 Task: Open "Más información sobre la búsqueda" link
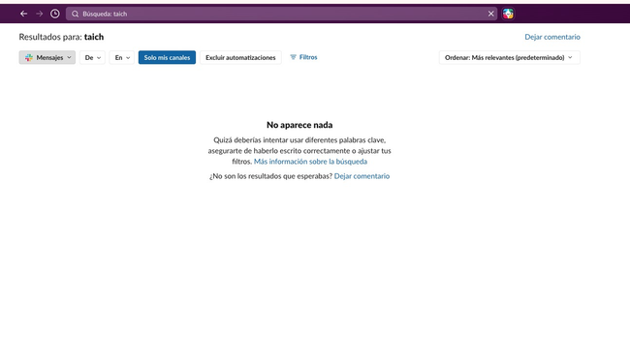click(x=310, y=162)
